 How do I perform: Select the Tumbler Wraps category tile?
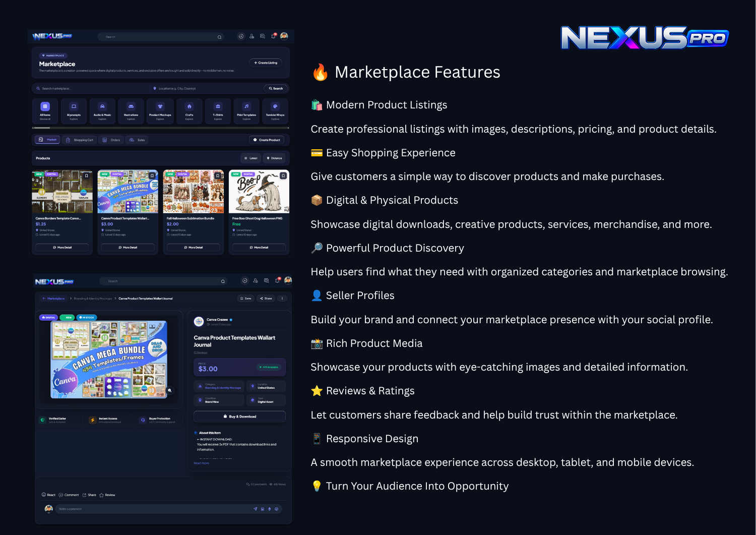[x=275, y=111]
